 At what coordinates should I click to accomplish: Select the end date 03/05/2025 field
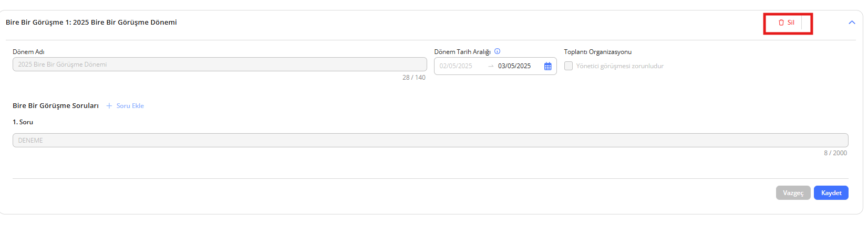click(x=514, y=66)
